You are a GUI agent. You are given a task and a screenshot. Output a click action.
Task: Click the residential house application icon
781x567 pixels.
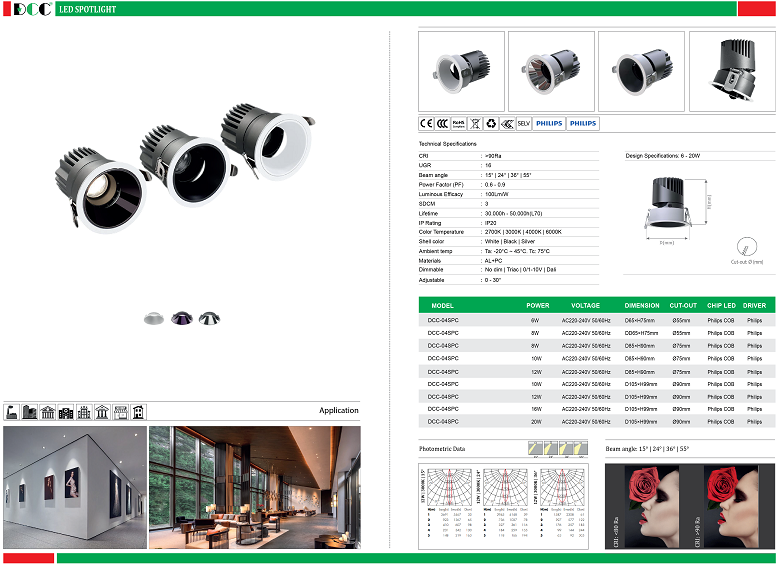coord(138,412)
